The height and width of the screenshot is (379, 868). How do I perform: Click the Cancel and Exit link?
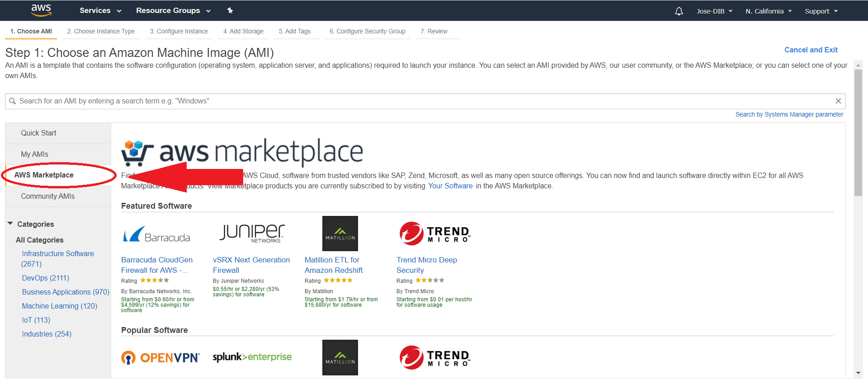tap(811, 50)
